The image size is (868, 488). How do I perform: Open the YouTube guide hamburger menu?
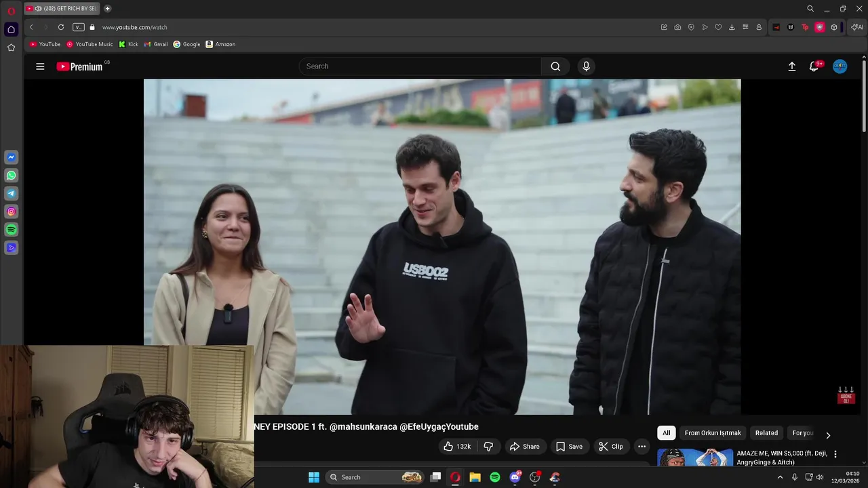[40, 66]
